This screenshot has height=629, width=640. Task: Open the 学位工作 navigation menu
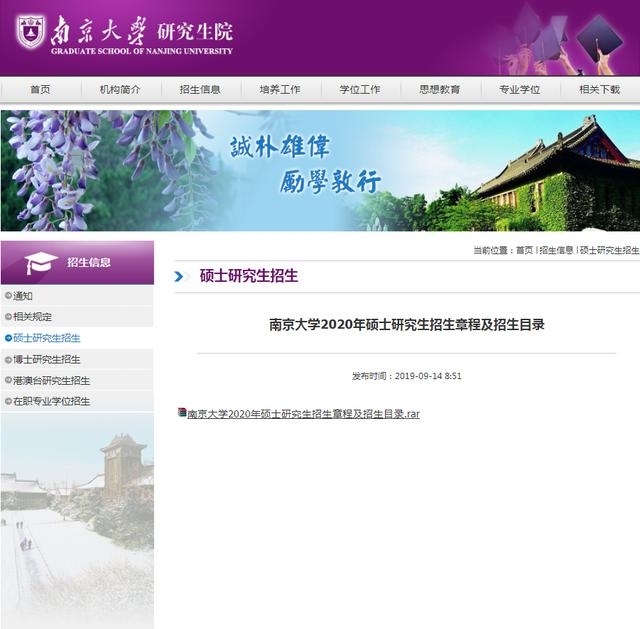(x=360, y=89)
